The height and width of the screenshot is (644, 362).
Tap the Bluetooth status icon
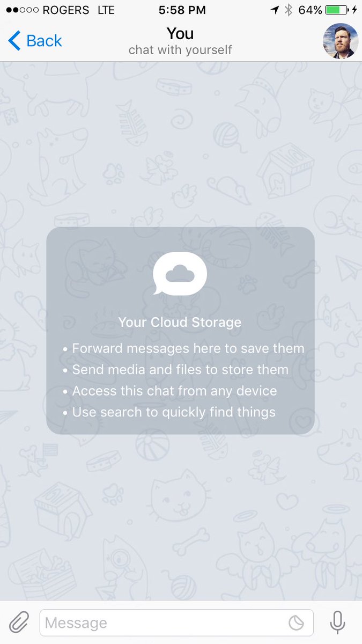click(289, 10)
